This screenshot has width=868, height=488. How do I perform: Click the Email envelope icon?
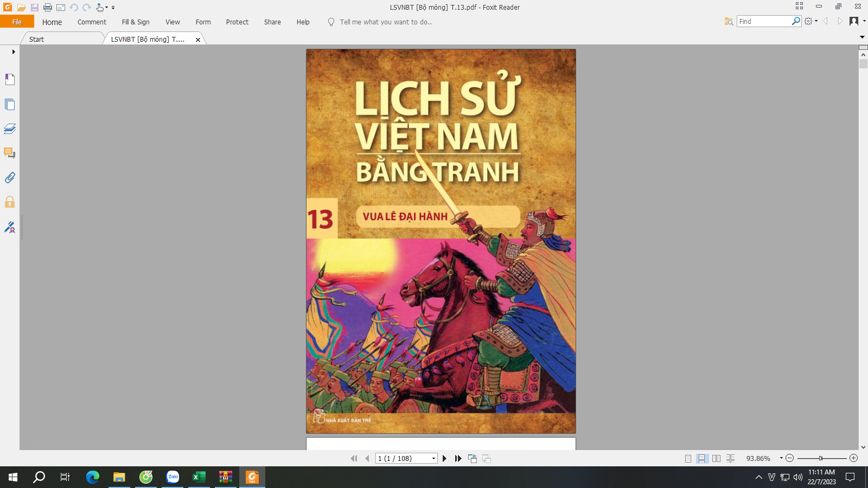61,8
